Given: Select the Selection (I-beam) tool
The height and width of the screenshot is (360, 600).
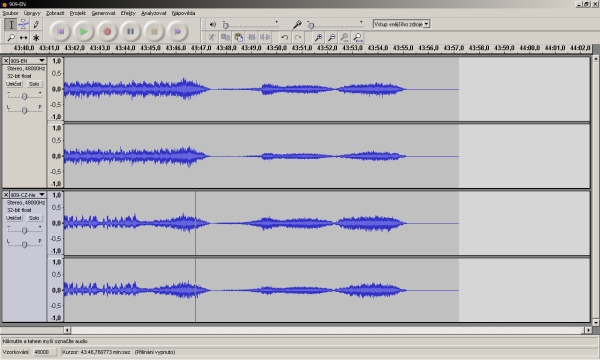Looking at the screenshot, I should 11,24.
